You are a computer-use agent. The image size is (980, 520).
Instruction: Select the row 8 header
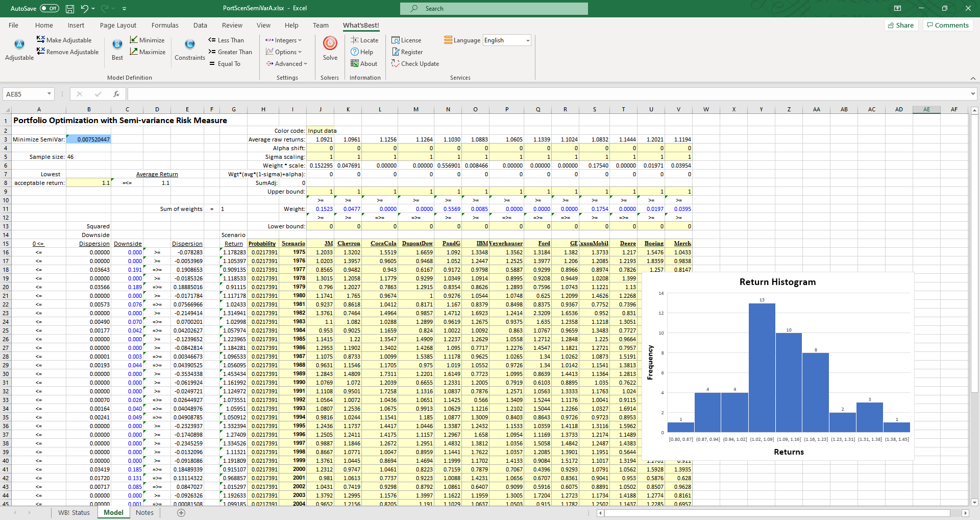[x=6, y=183]
